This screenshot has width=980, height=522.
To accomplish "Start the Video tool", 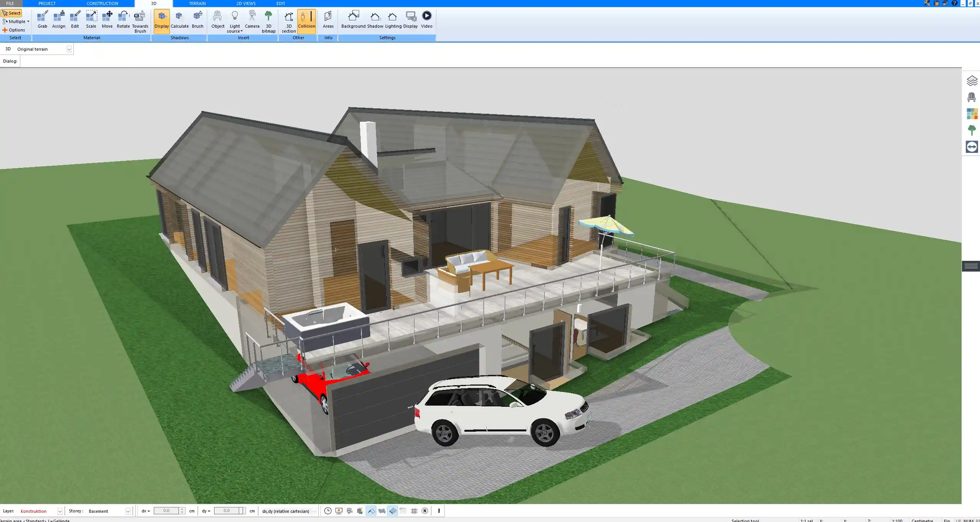I will [x=426, y=20].
